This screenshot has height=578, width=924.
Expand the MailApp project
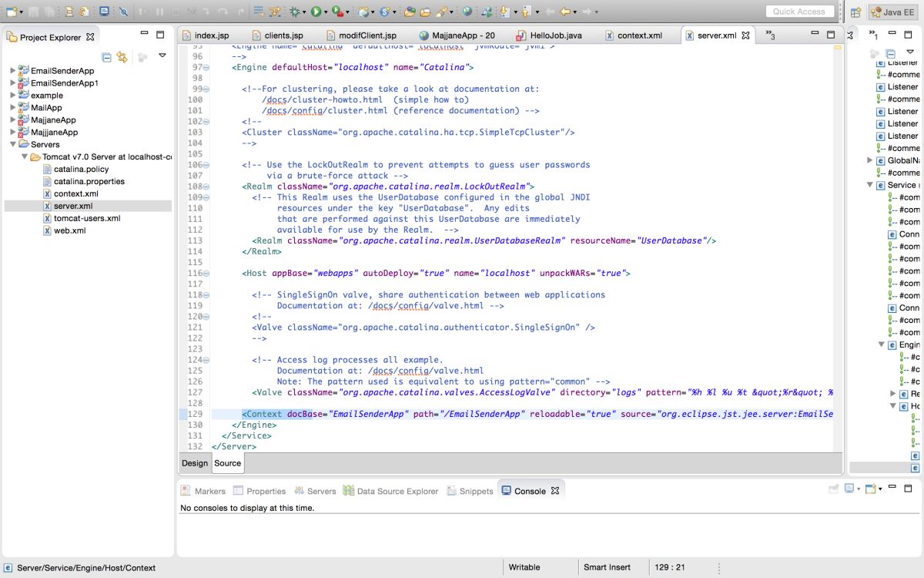coord(12,107)
